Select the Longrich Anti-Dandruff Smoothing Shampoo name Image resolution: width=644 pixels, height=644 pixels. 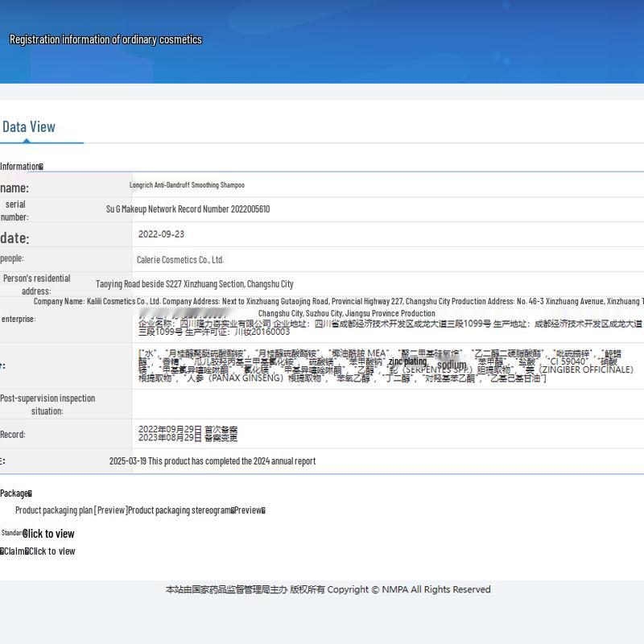(187, 185)
